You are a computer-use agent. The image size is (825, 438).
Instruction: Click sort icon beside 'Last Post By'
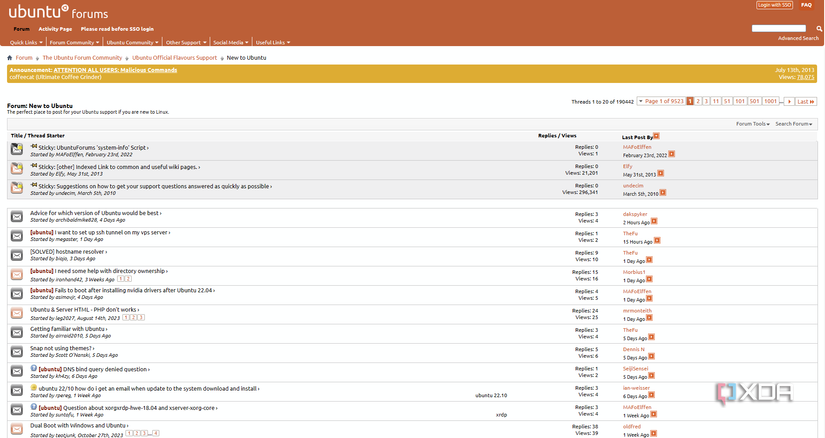656,136
